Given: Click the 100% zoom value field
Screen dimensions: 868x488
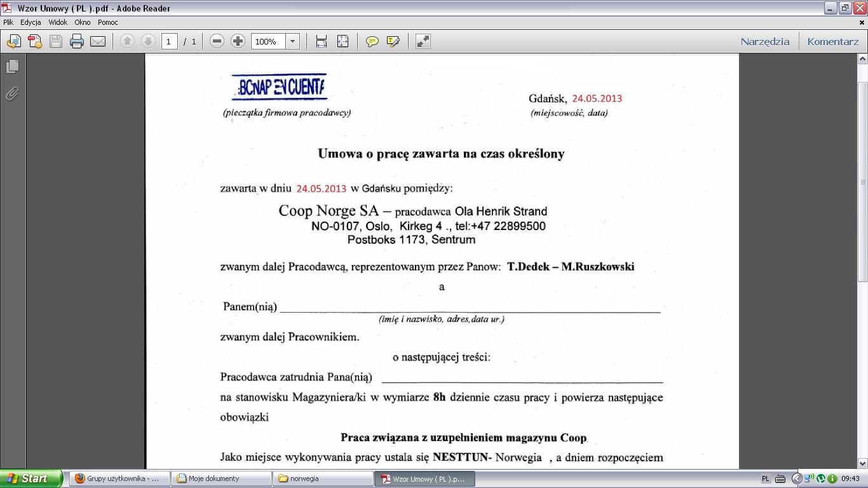Looking at the screenshot, I should (268, 41).
